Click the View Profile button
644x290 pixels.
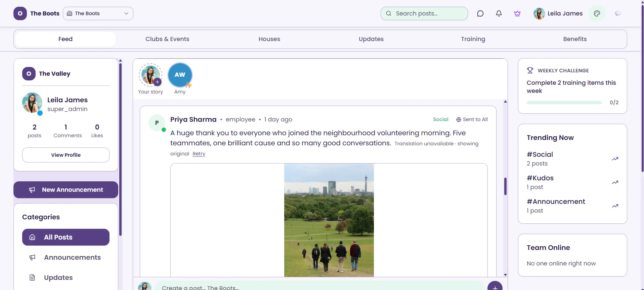click(66, 155)
